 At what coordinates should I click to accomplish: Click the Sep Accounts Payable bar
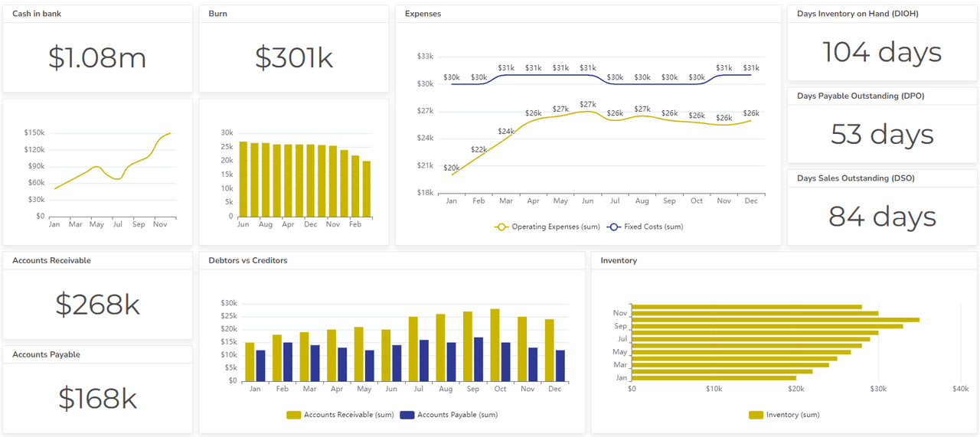(478, 359)
